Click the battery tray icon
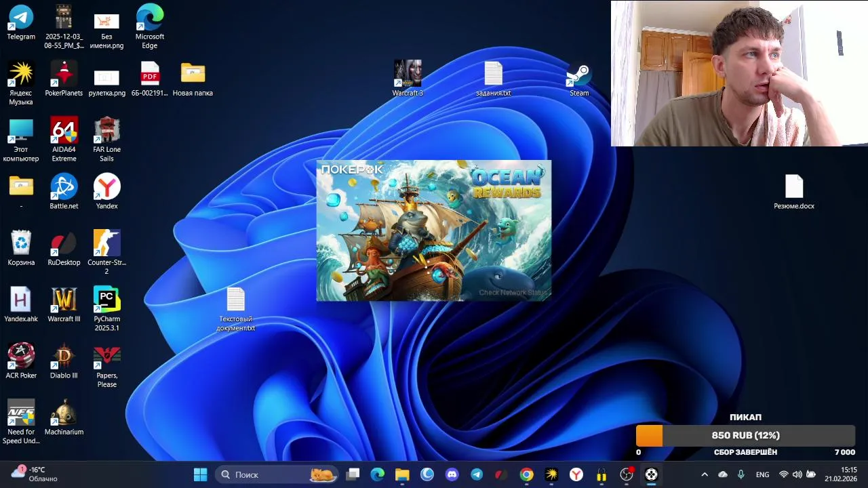 (x=810, y=474)
